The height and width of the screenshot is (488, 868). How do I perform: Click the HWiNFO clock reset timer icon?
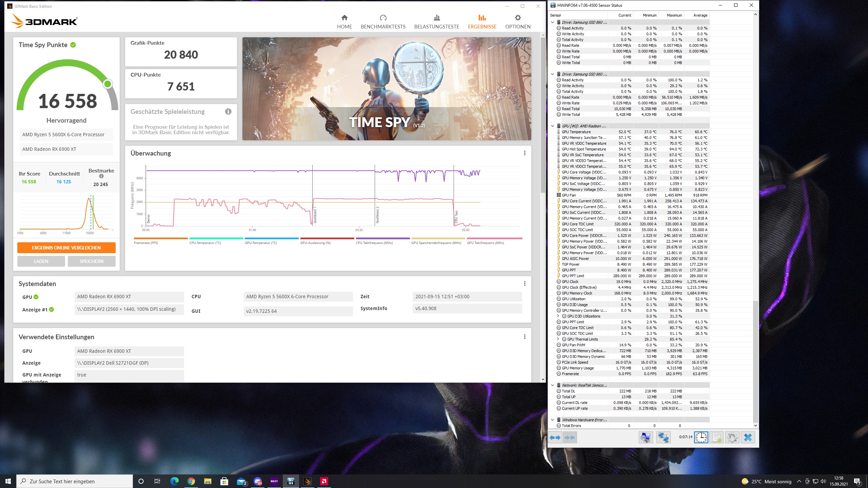click(x=701, y=438)
